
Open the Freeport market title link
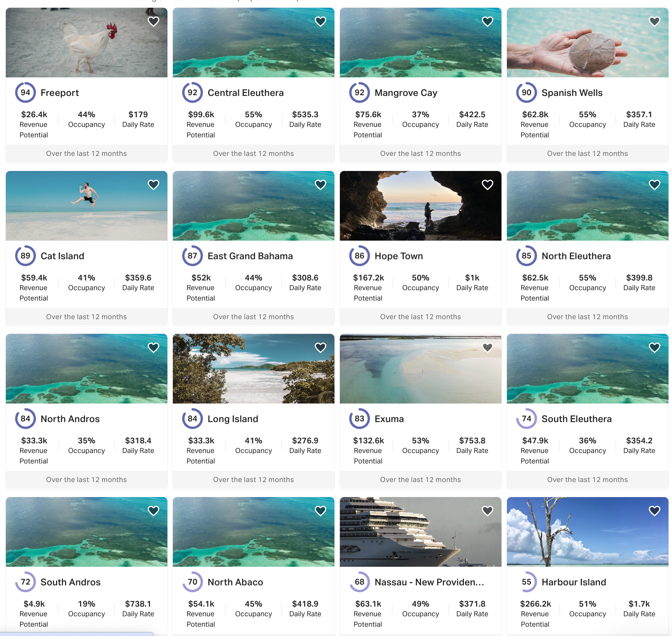tap(60, 93)
